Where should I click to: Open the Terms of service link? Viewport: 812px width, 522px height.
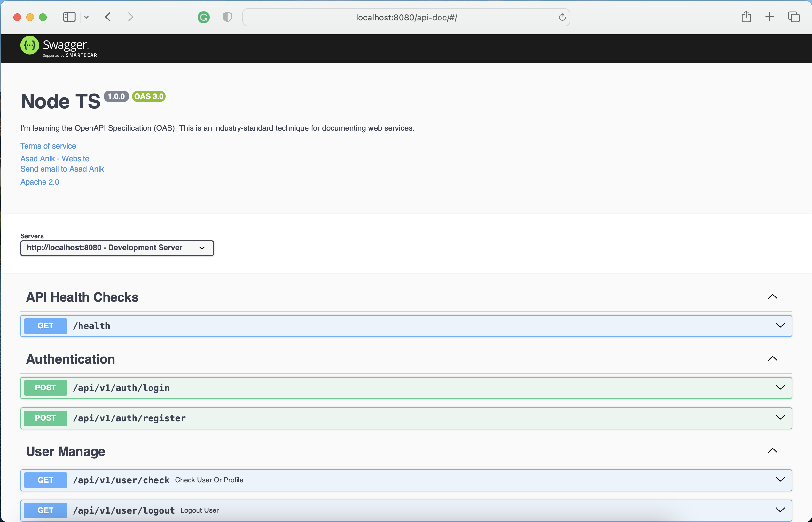point(48,146)
